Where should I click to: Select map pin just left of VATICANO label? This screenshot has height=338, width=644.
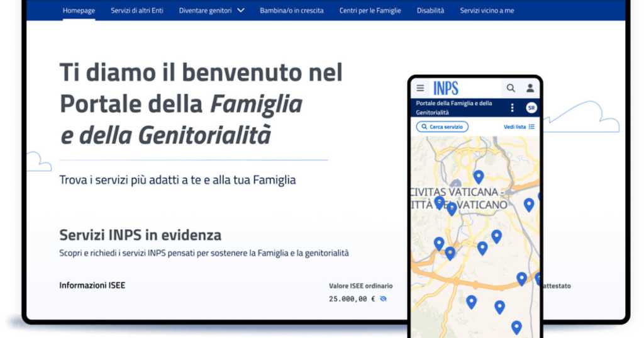pyautogui.click(x=452, y=209)
